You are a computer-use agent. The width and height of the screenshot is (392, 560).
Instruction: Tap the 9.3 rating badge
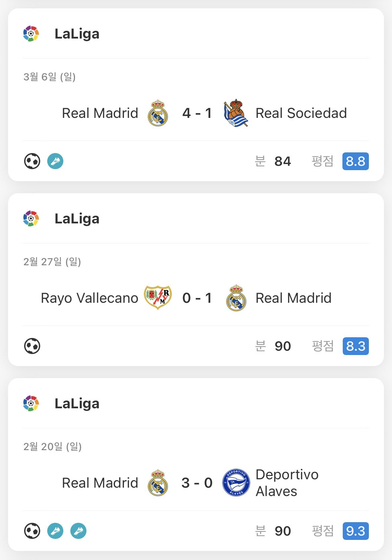(x=355, y=531)
